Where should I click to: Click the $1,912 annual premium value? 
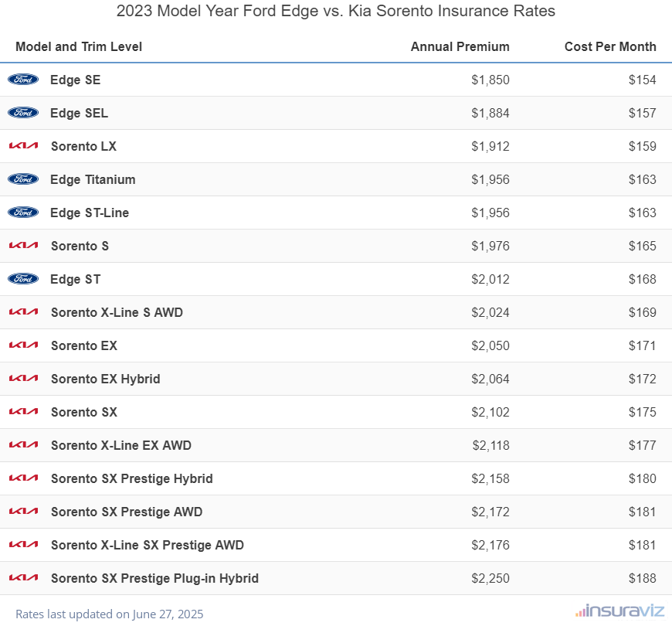[x=490, y=146]
